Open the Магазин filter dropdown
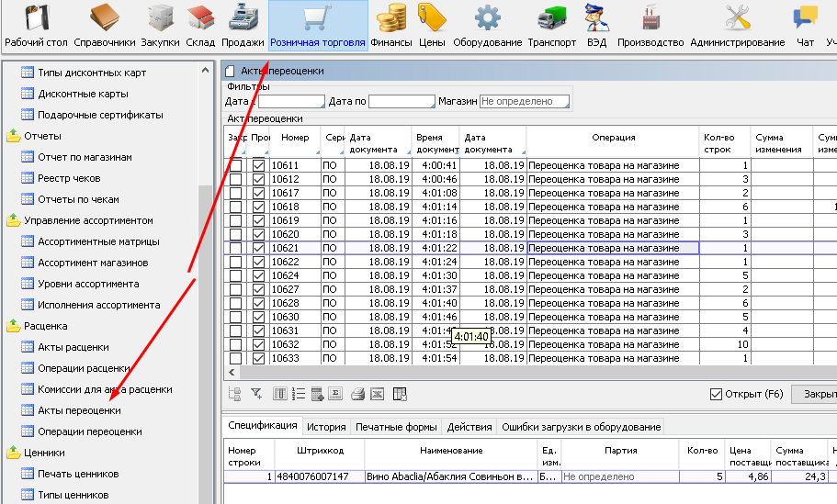This screenshot has width=837, height=504. click(x=524, y=101)
